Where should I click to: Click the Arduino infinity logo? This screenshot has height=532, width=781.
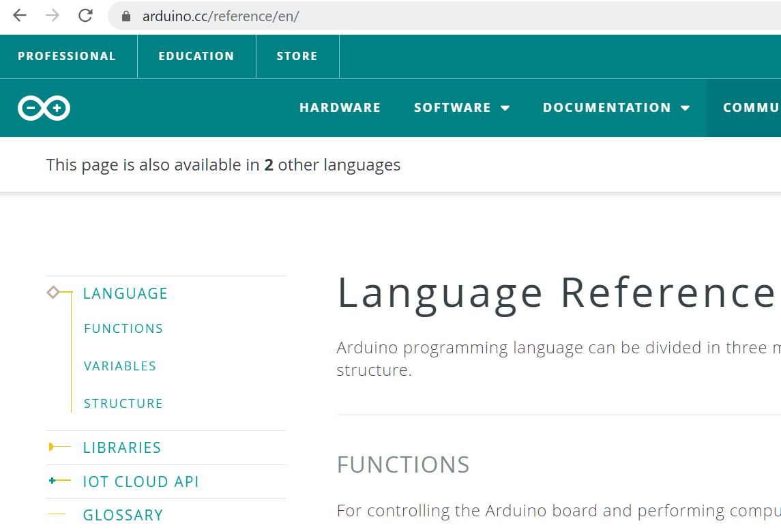click(x=44, y=108)
